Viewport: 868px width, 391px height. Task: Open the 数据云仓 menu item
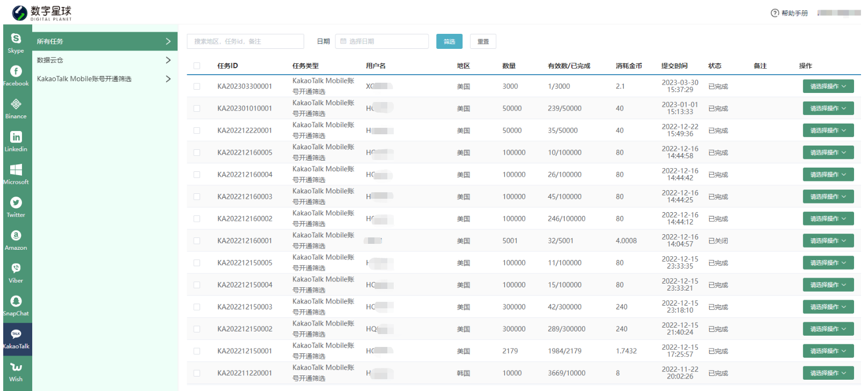click(105, 60)
